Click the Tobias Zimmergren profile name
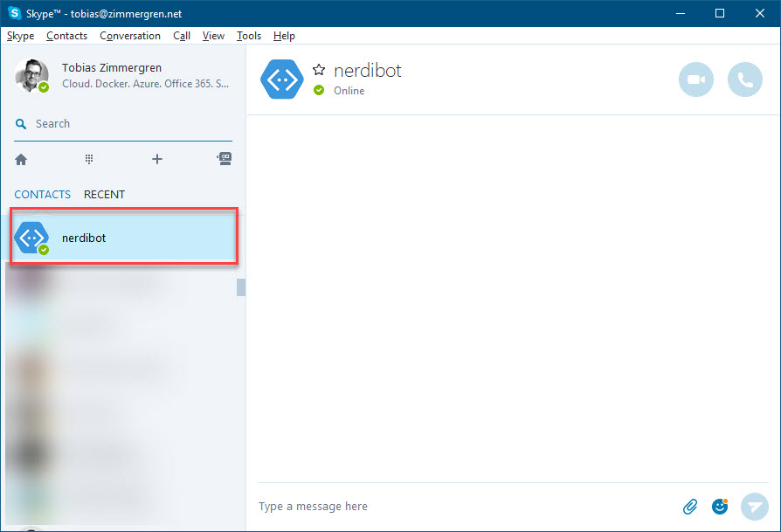781x532 pixels. pos(112,68)
